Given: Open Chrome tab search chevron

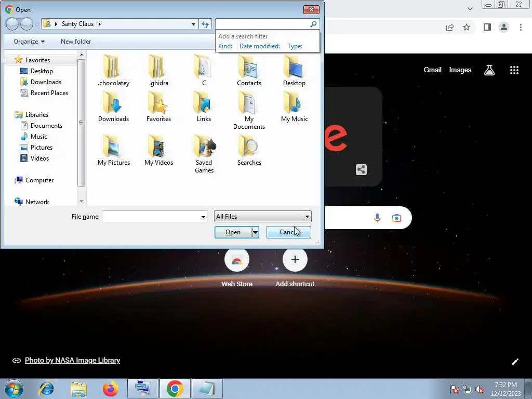Looking at the screenshot, I should [x=470, y=9].
